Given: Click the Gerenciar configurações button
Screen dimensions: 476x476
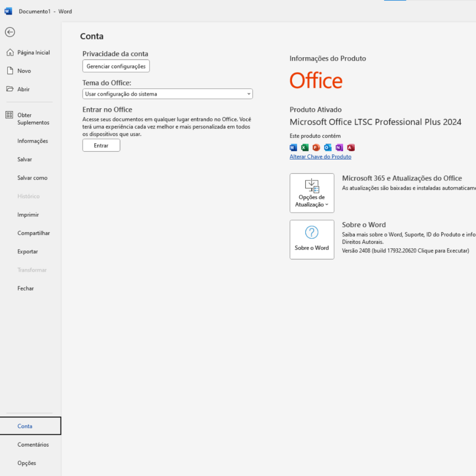Looking at the screenshot, I should click(x=116, y=66).
